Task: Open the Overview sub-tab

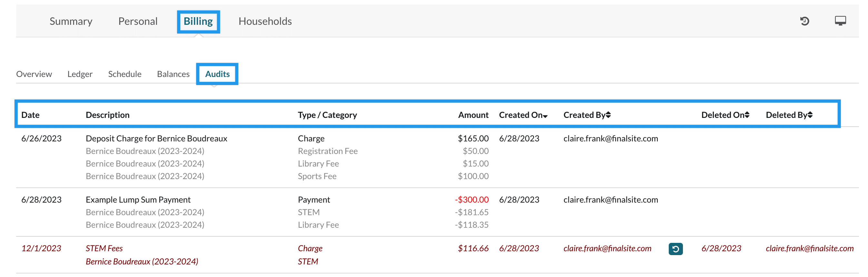Action: click(x=34, y=74)
